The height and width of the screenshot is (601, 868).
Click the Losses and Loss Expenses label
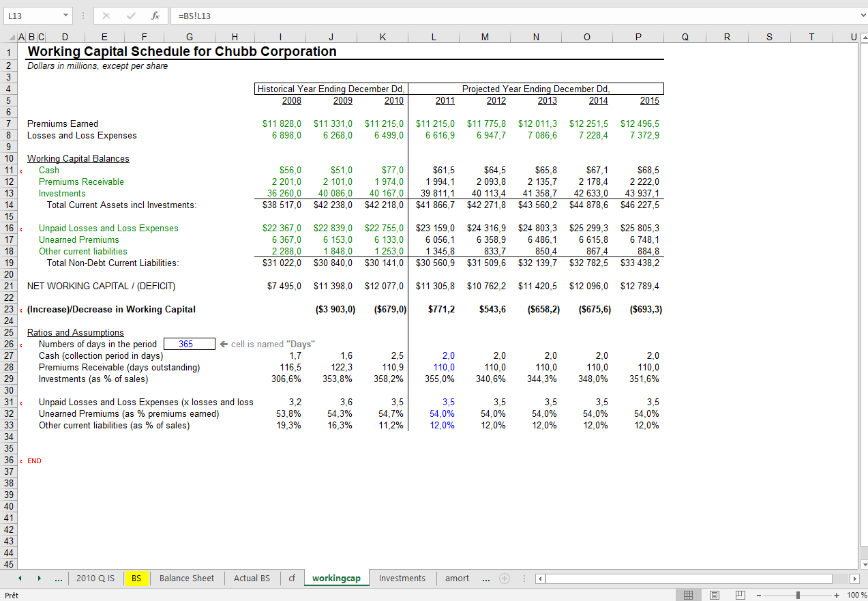pos(82,135)
